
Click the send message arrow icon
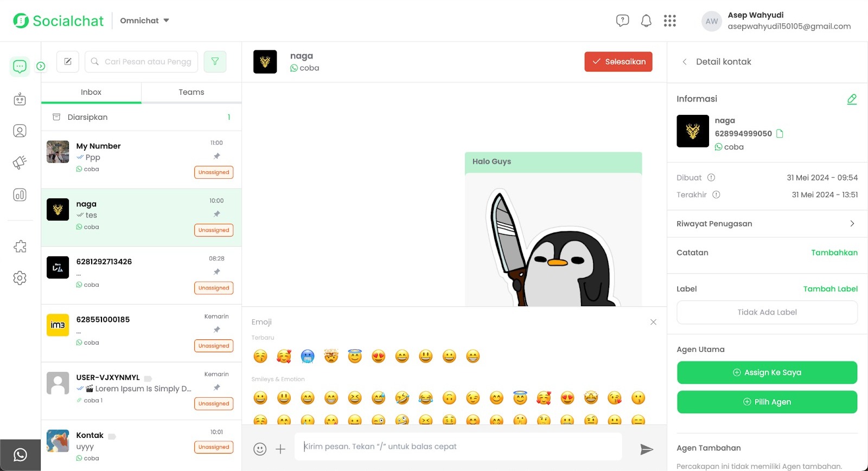[646, 449]
